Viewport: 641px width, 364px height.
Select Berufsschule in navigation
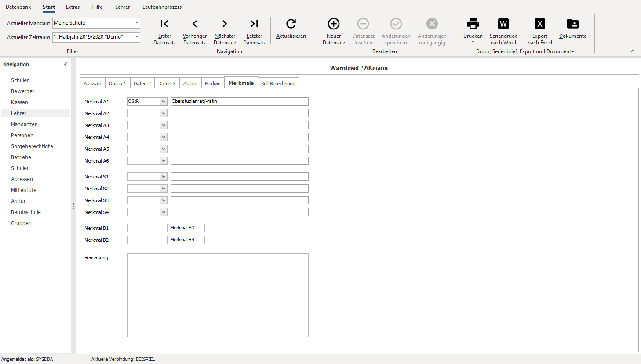point(26,212)
